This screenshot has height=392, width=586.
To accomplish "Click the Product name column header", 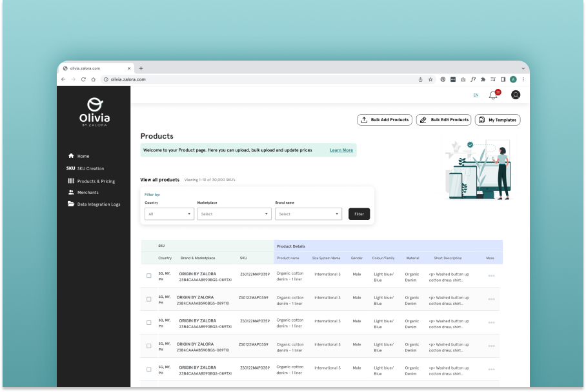I will [x=288, y=258].
